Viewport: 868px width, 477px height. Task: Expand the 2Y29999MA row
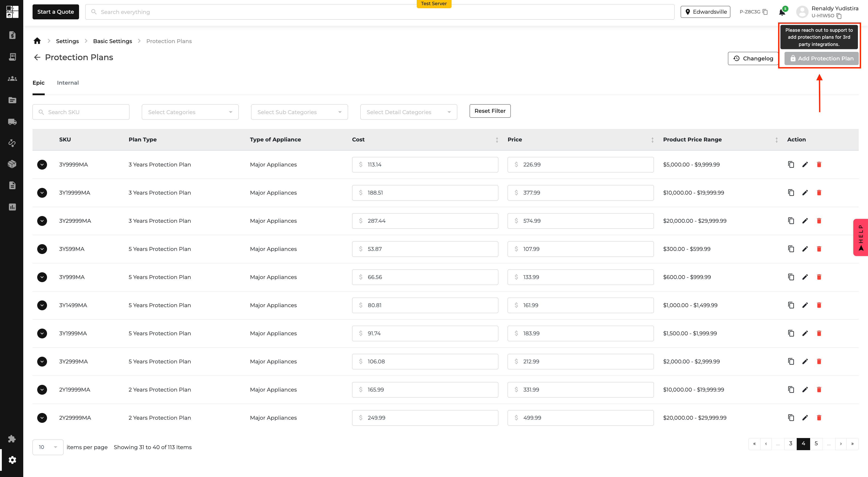coord(42,418)
